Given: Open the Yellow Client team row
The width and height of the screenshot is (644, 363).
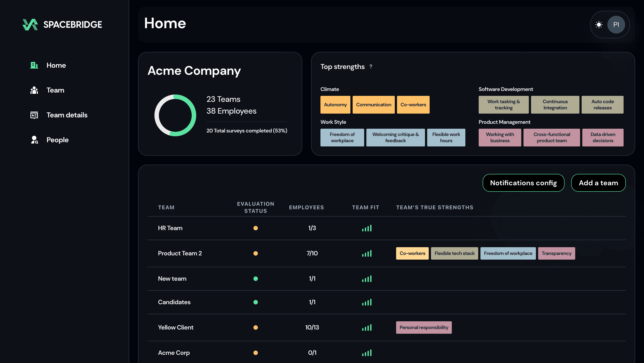Looking at the screenshot, I should (x=176, y=327).
